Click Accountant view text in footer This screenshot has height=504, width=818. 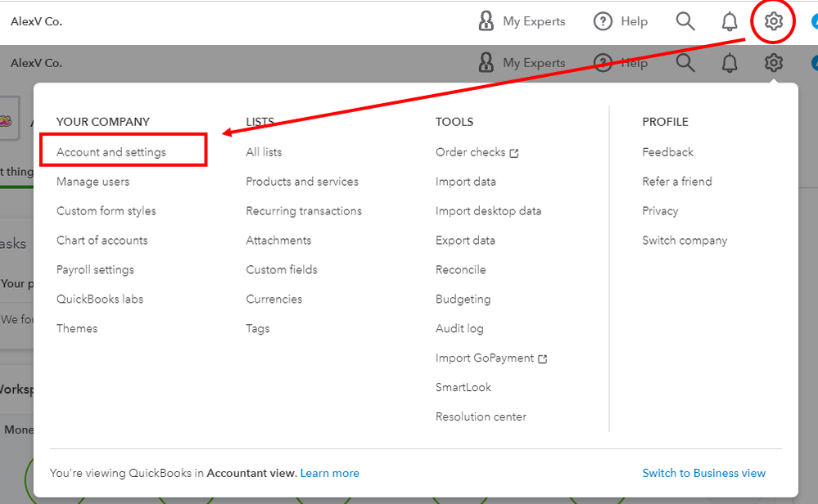pyautogui.click(x=251, y=473)
